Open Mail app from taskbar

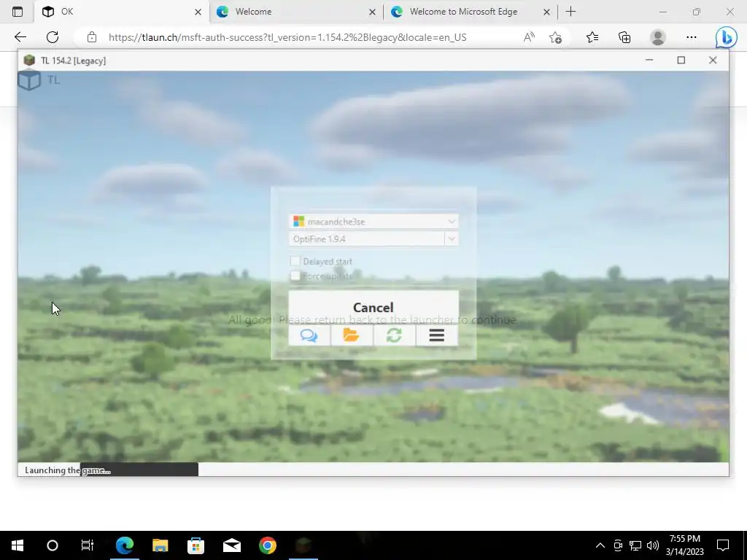tap(231, 545)
